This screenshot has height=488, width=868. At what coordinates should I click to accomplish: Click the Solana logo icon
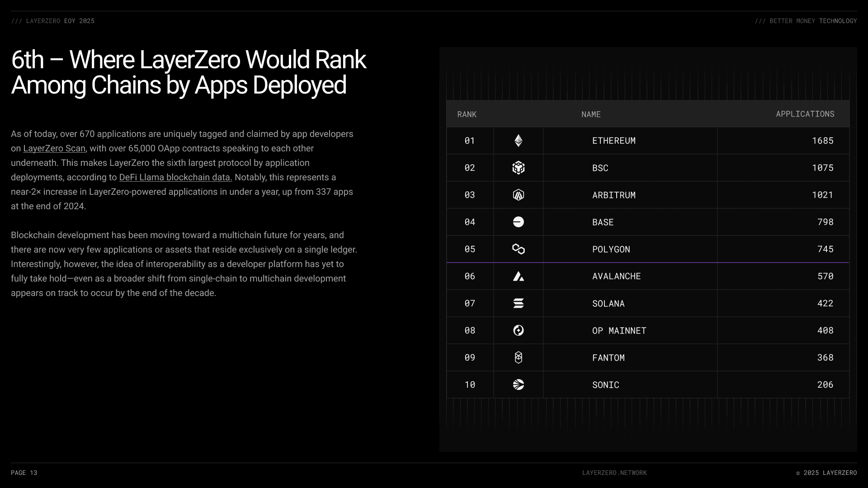pyautogui.click(x=519, y=303)
